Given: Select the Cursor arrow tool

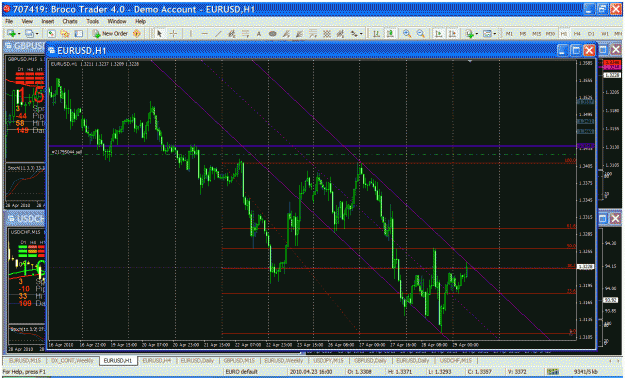Looking at the screenshot, I should coord(159,34).
